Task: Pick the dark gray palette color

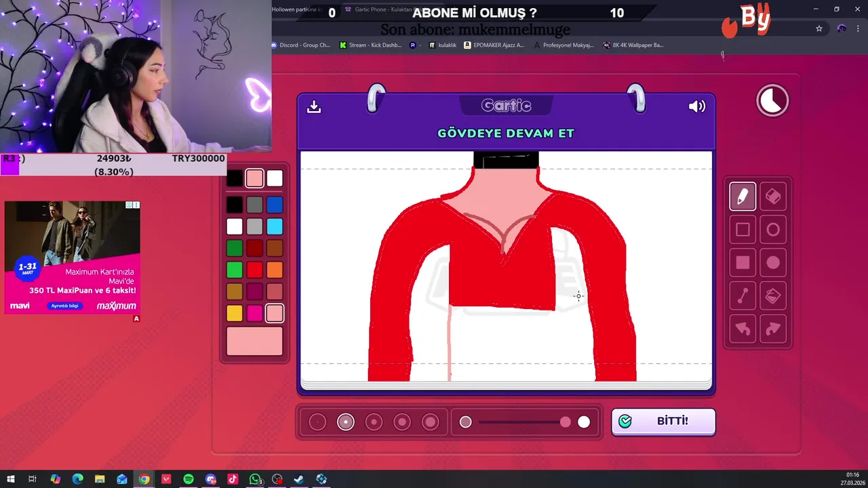Action: tap(254, 205)
